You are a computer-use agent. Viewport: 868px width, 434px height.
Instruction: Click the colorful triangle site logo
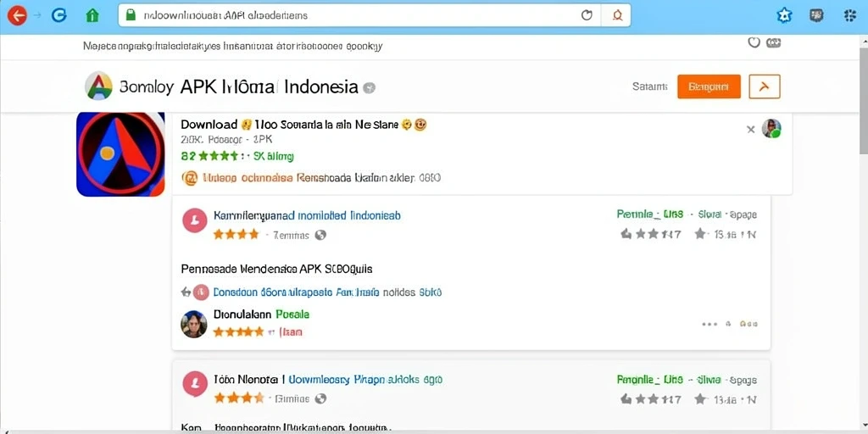(98, 86)
